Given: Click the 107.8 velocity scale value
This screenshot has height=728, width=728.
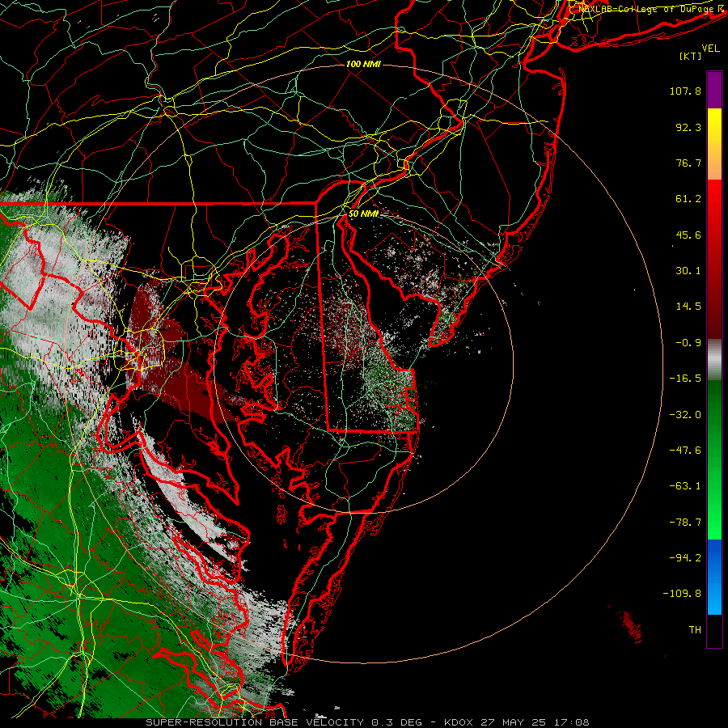Looking at the screenshot, I should point(685,91).
